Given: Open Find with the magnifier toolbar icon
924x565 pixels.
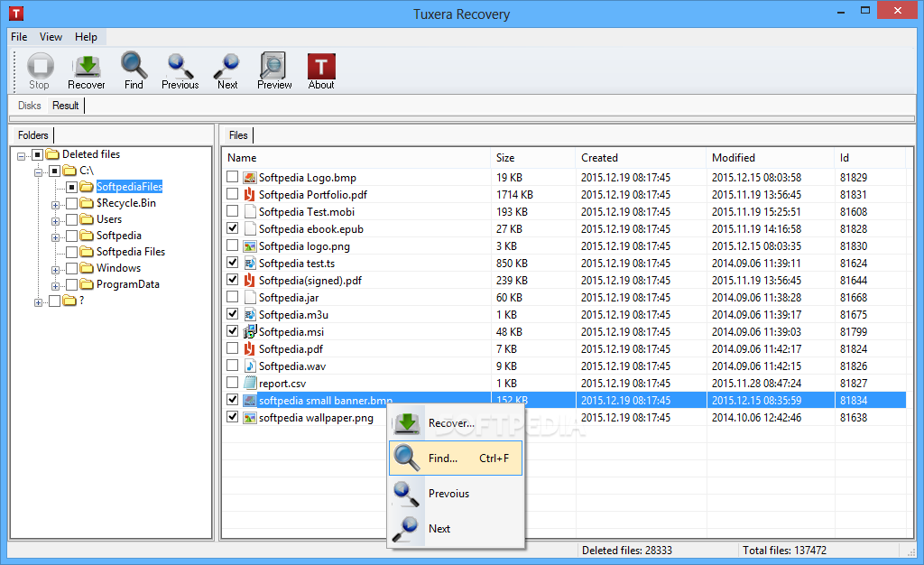Looking at the screenshot, I should point(134,65).
